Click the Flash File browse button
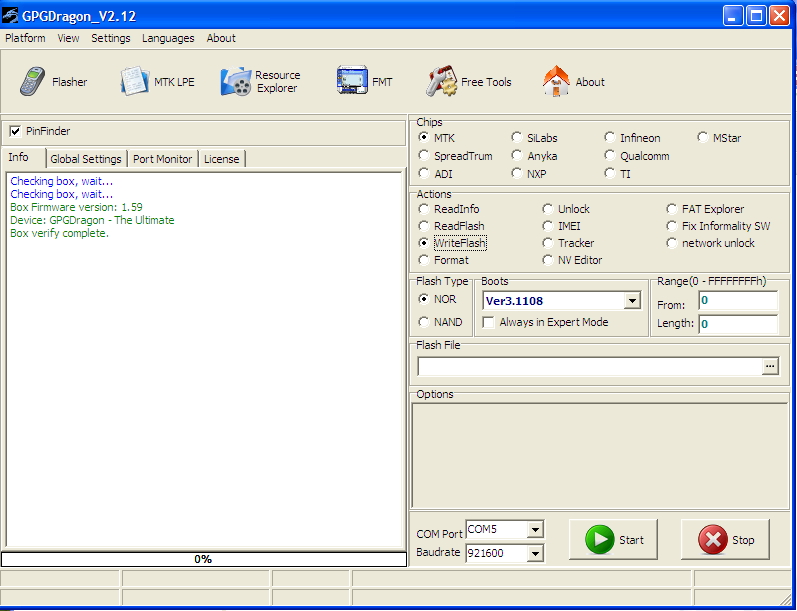Viewport: 797px width, 611px height. coord(770,366)
